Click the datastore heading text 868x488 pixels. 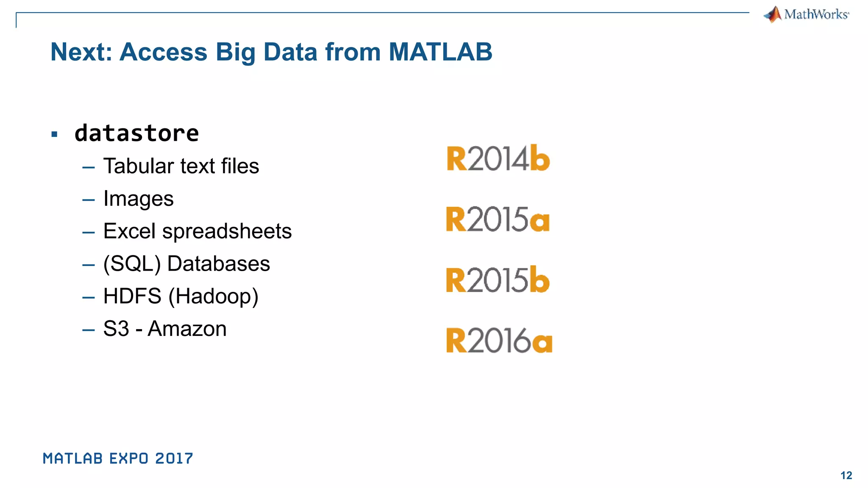(136, 133)
